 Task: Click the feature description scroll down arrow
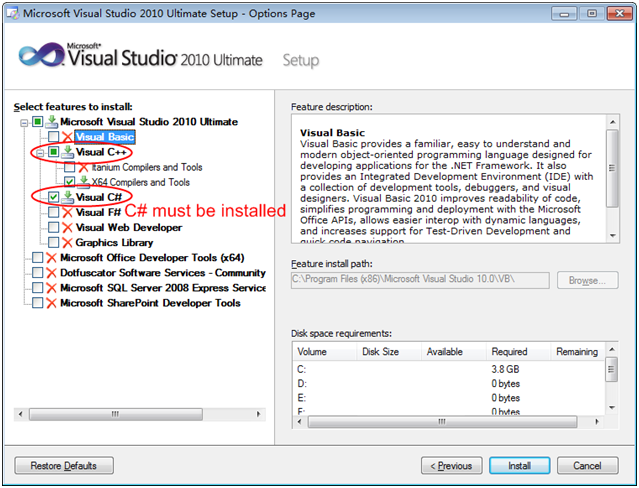click(x=613, y=236)
